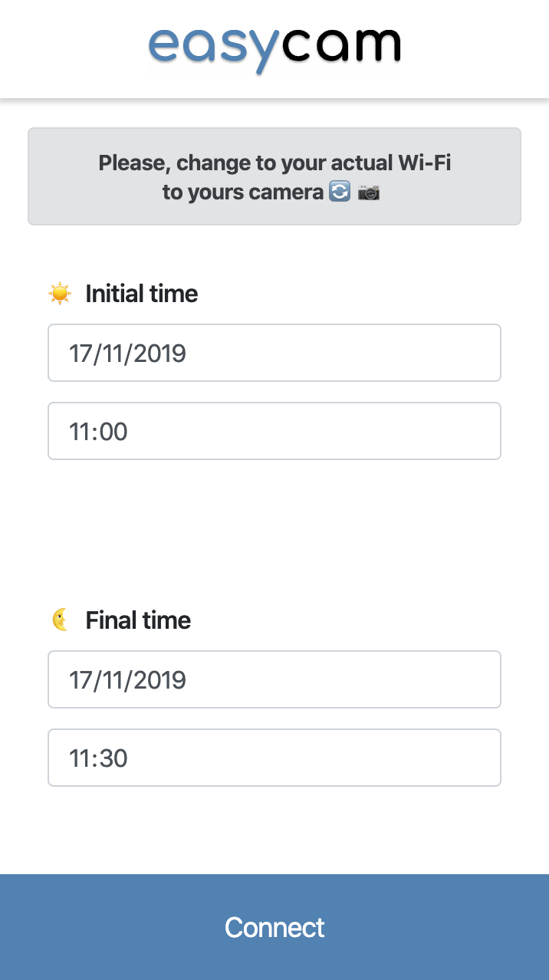Screen dimensions: 549x980
Task: Click the word "Please" in the notice
Action: 132,163
